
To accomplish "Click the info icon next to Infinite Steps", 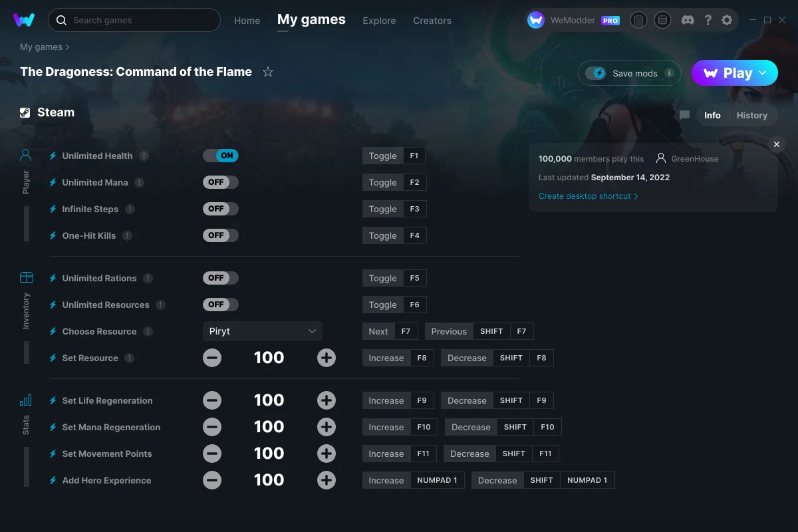I will [130, 209].
